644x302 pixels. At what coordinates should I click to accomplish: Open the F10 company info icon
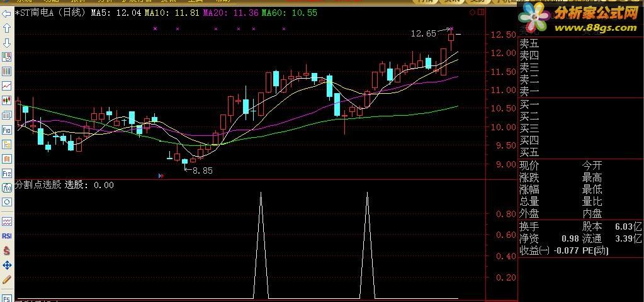pyautogui.click(x=6, y=130)
